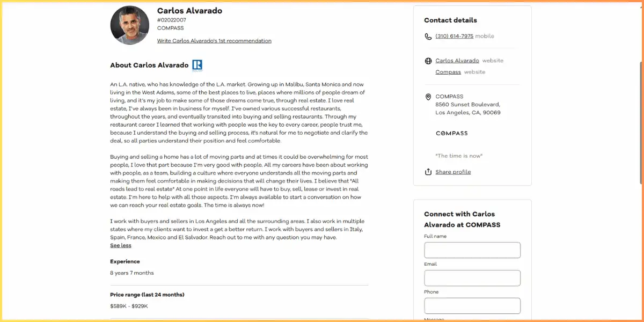The width and height of the screenshot is (644, 322).
Task: Write Carlos Alvarado's 1st recommendation
Action: (214, 41)
